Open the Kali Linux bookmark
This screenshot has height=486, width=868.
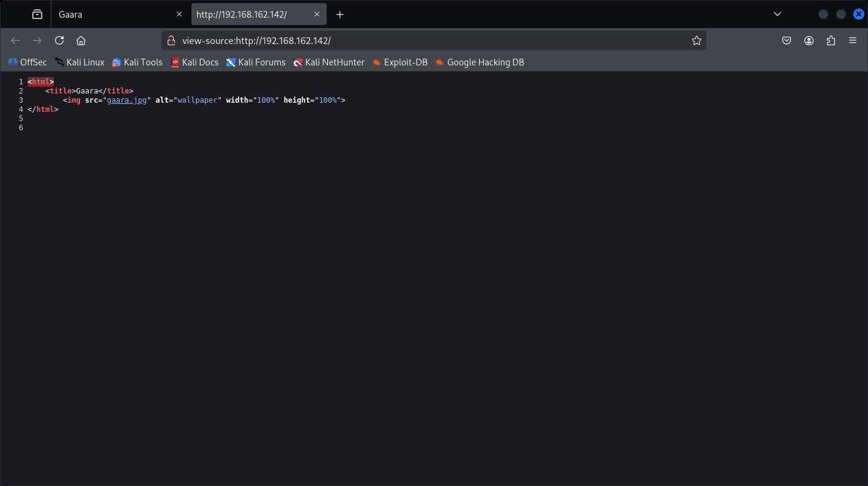[x=80, y=62]
